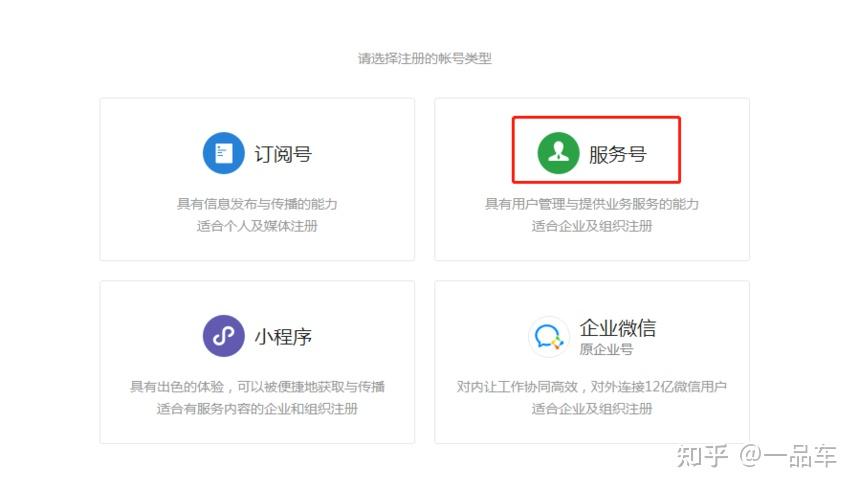
Task: Click text 具有信息发布与传播的能力
Action: coord(257,204)
